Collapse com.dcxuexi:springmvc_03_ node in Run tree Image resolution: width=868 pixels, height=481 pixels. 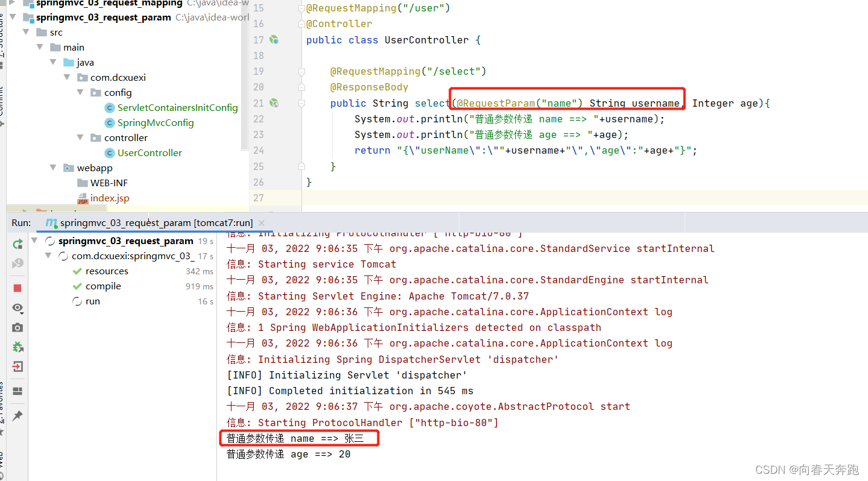[x=49, y=256]
